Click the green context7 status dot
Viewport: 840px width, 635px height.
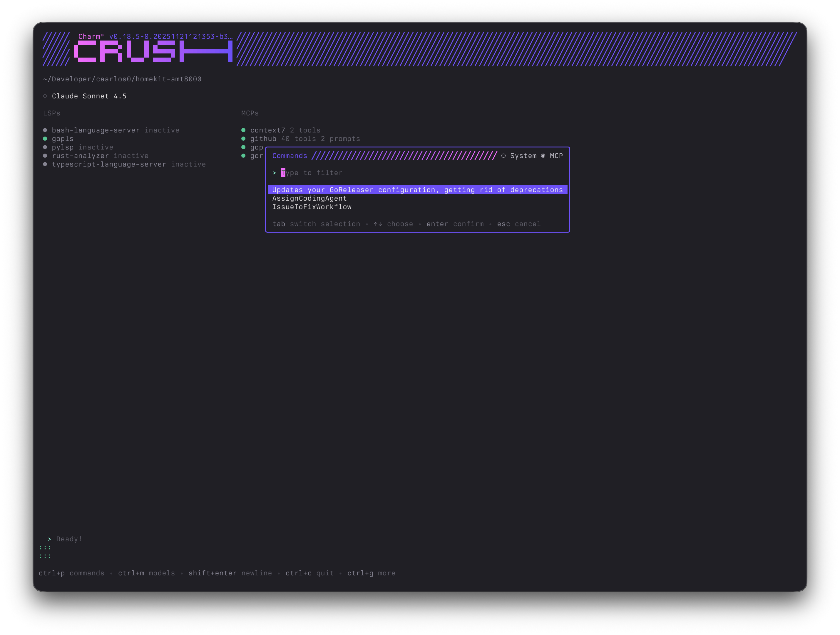(x=243, y=130)
